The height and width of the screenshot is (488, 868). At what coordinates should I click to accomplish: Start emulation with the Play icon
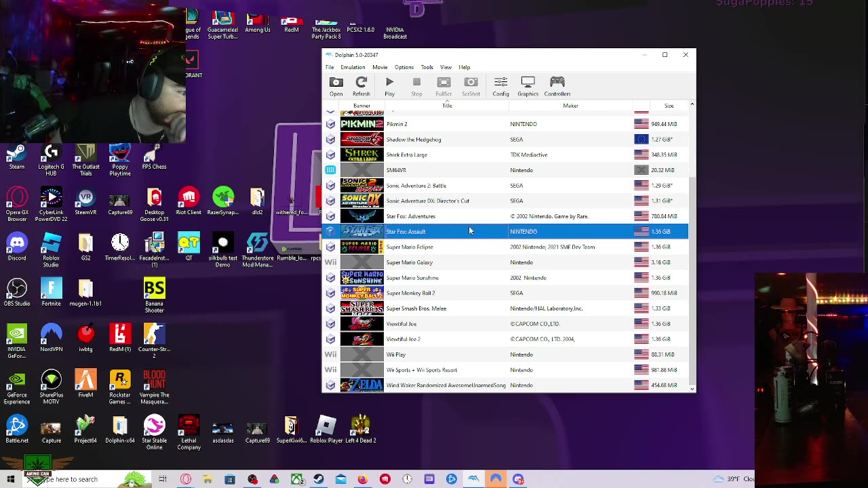point(389,86)
